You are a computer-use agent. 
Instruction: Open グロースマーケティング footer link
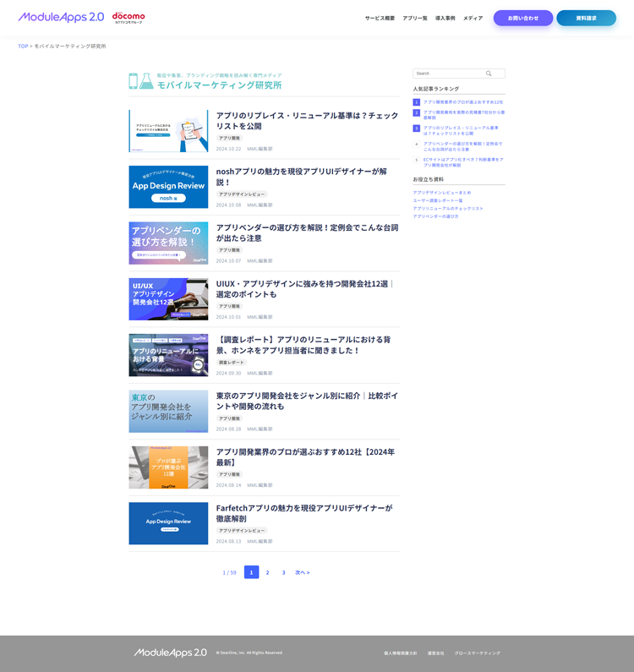tap(477, 653)
